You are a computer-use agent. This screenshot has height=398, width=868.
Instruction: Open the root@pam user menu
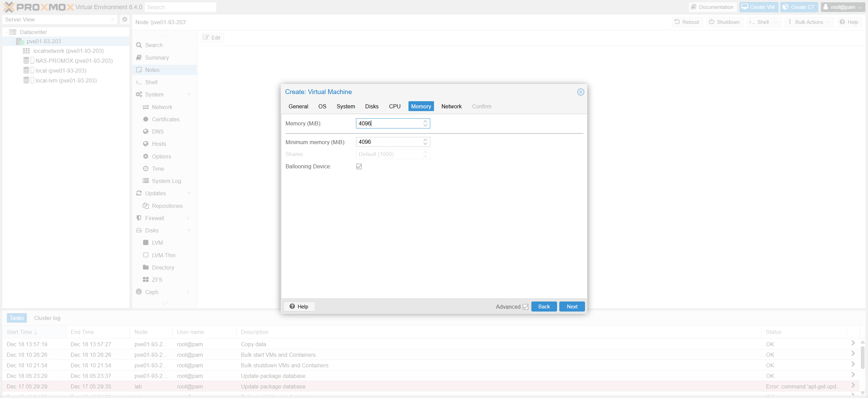pos(842,7)
